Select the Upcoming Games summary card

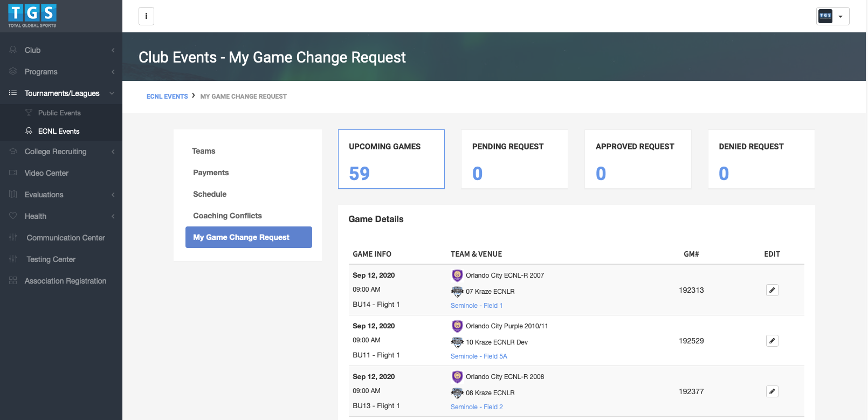click(391, 159)
